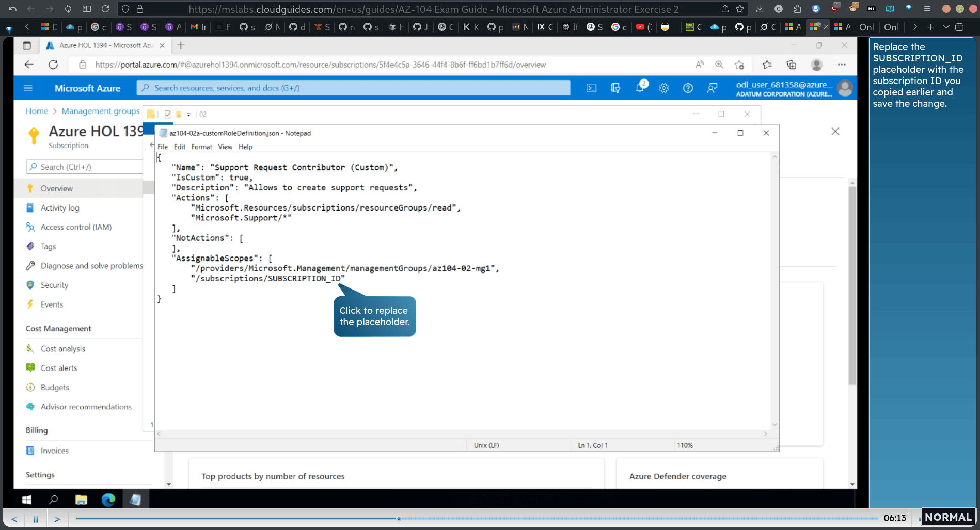Click Notepad horizontal scrollbar right arrow
This screenshot has width=980, height=530.
pos(765,434)
